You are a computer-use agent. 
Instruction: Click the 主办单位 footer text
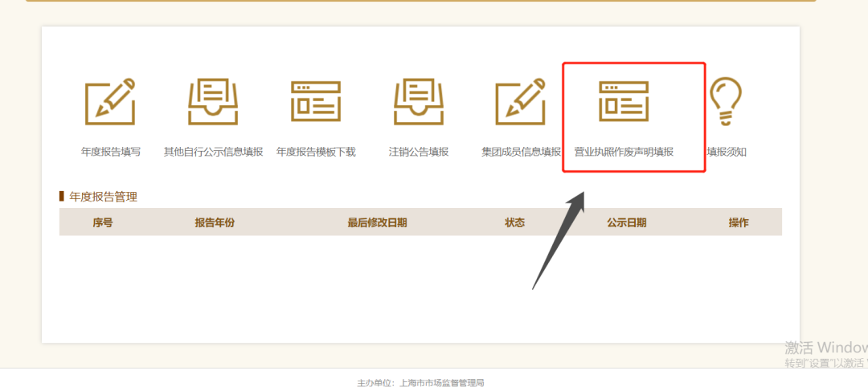tap(420, 383)
